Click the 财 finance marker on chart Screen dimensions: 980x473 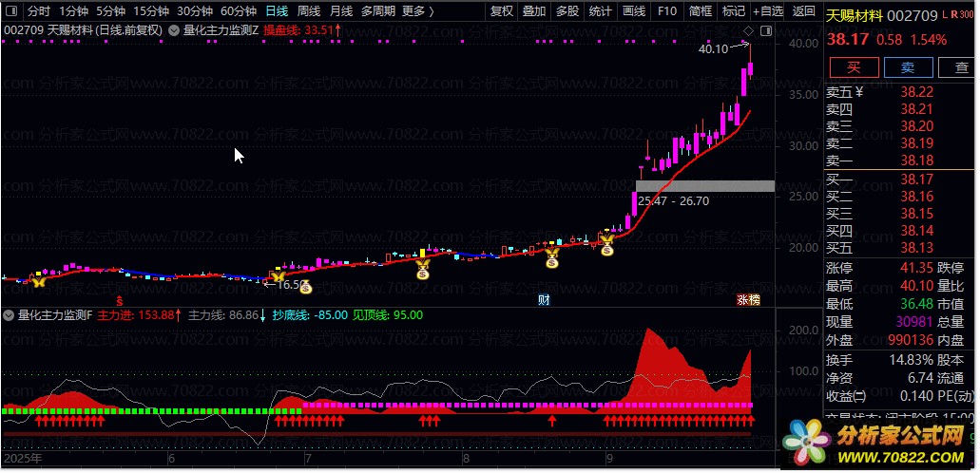(x=544, y=300)
